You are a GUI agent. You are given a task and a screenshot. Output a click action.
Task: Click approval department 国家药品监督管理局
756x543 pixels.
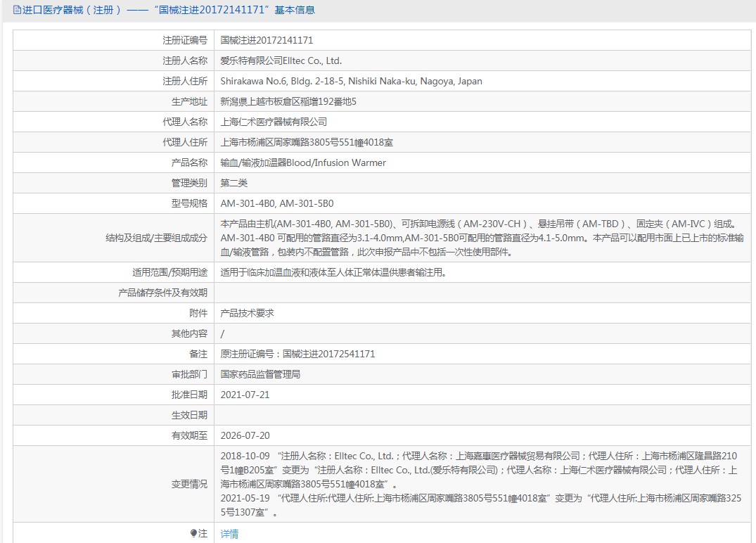point(260,374)
